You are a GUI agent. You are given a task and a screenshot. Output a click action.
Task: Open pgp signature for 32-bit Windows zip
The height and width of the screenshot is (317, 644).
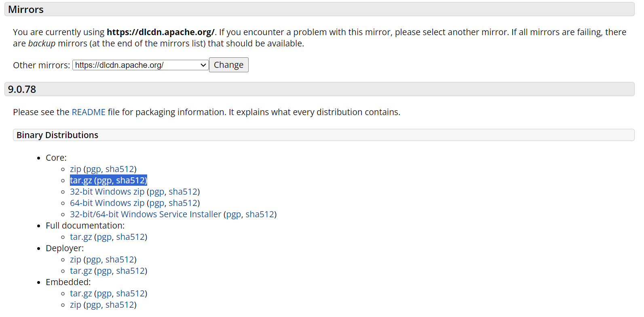157,192
